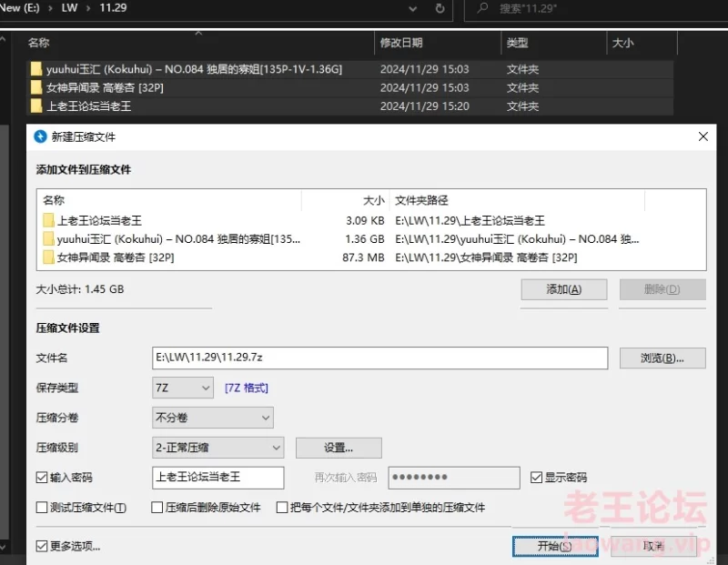728x565 pixels.
Task: Click 11.29 in breadcrumb path
Action: pos(113,8)
